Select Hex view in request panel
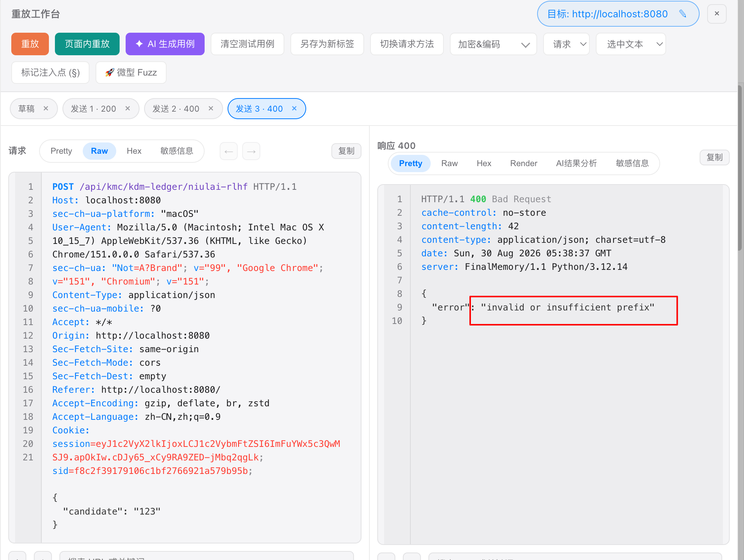Image resolution: width=744 pixels, height=560 pixels. point(134,151)
